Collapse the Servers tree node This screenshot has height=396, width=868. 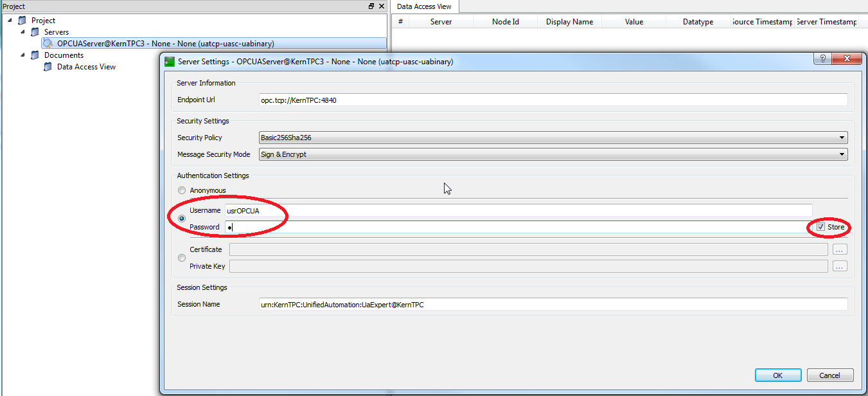tap(24, 32)
